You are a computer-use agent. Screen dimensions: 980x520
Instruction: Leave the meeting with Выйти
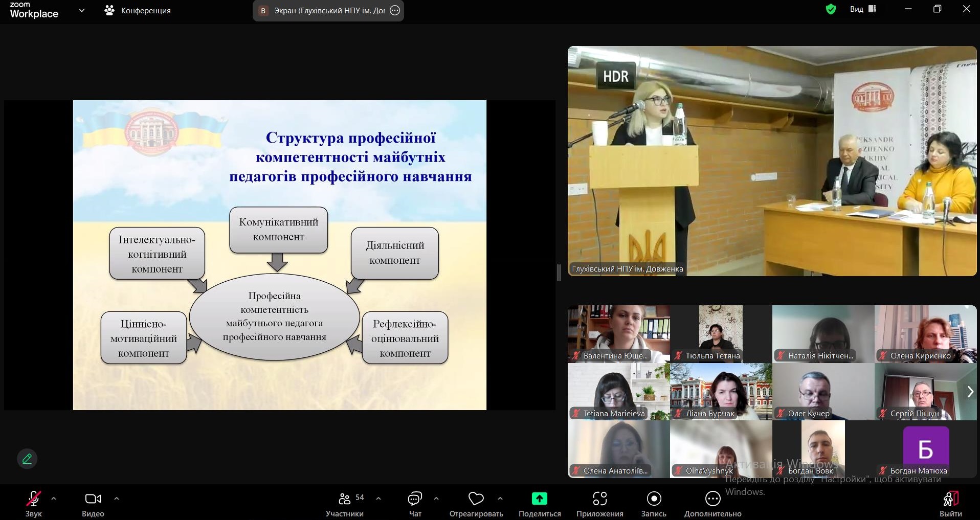[x=950, y=504]
